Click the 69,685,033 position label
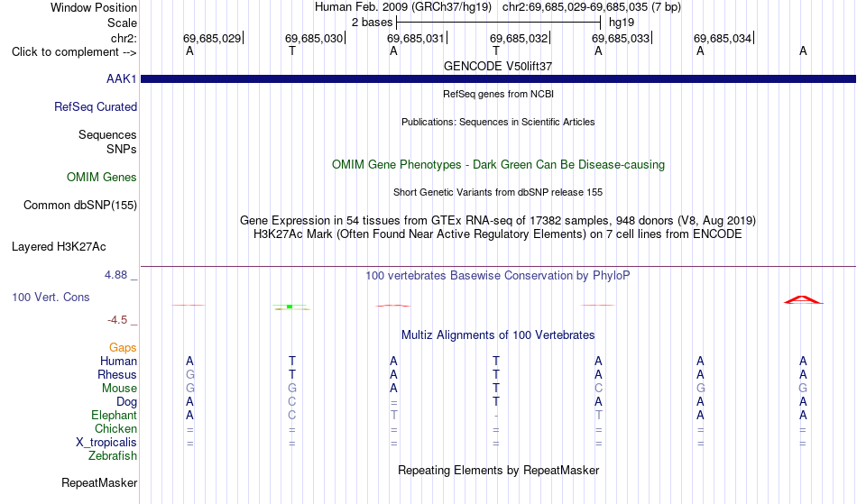Viewport: 857px width, 504px height. coord(621,39)
